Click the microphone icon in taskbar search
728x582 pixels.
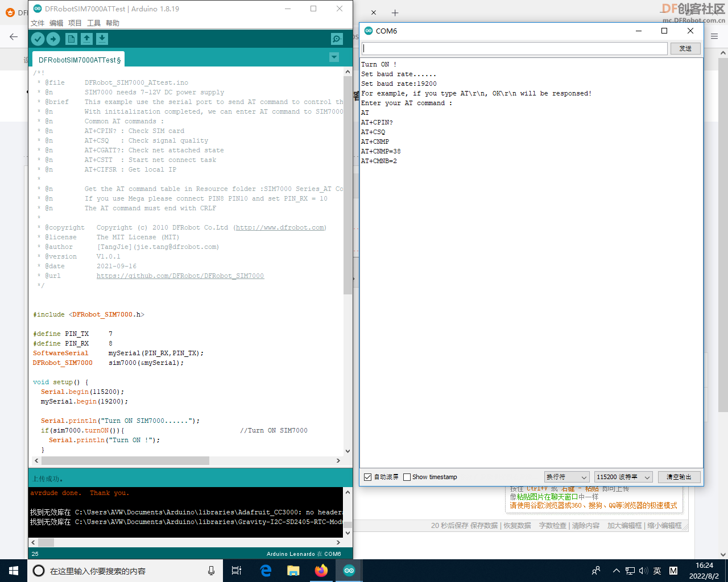[x=211, y=571]
